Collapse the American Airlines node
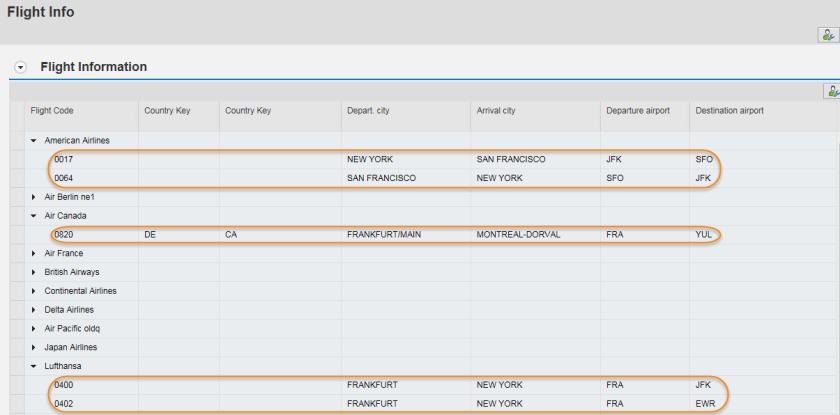Screen dimensions: 840x415 (34, 141)
